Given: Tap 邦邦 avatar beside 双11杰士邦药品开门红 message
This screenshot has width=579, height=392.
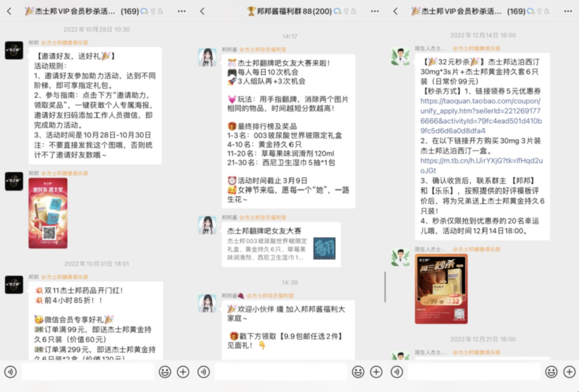Looking at the screenshot, I should point(14,285).
